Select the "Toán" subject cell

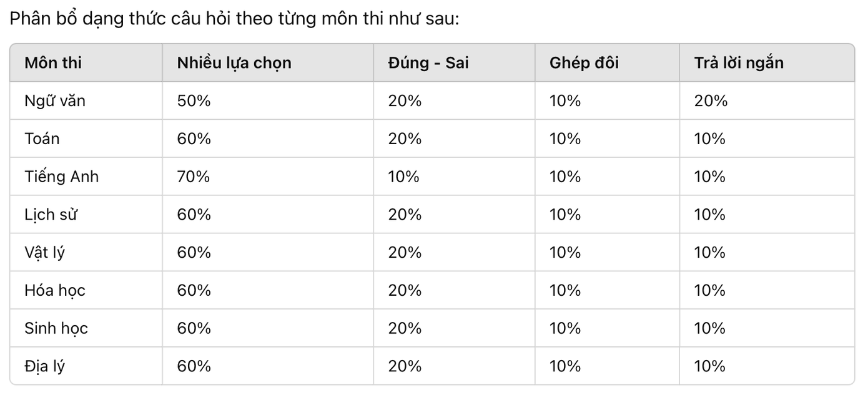42,139
